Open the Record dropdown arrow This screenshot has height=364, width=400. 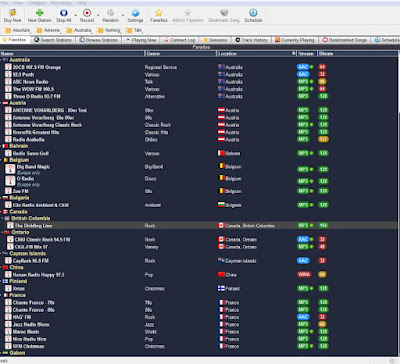tap(98, 15)
